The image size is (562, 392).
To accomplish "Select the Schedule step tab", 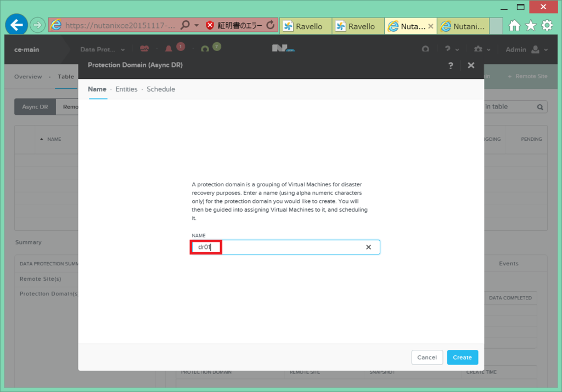I will click(161, 89).
